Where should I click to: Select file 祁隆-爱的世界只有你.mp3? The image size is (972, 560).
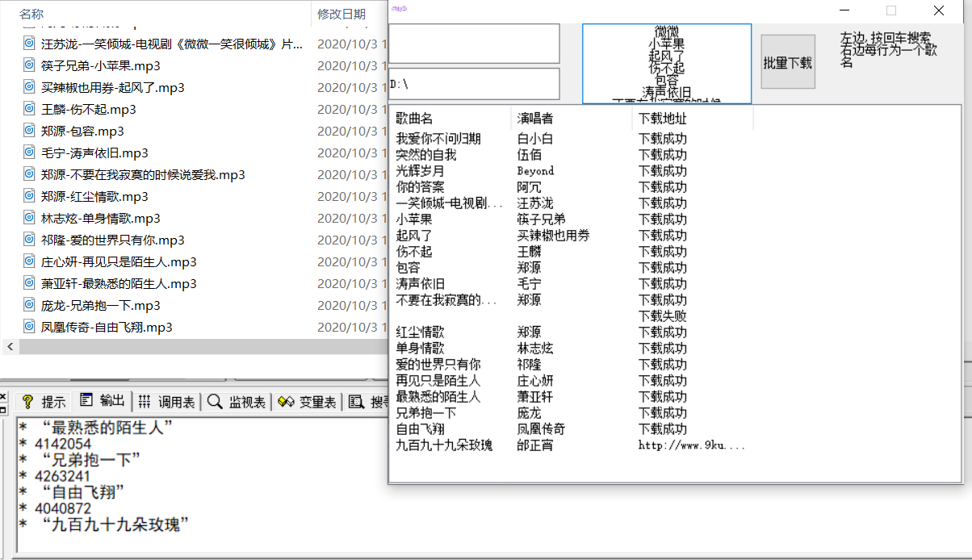113,240
